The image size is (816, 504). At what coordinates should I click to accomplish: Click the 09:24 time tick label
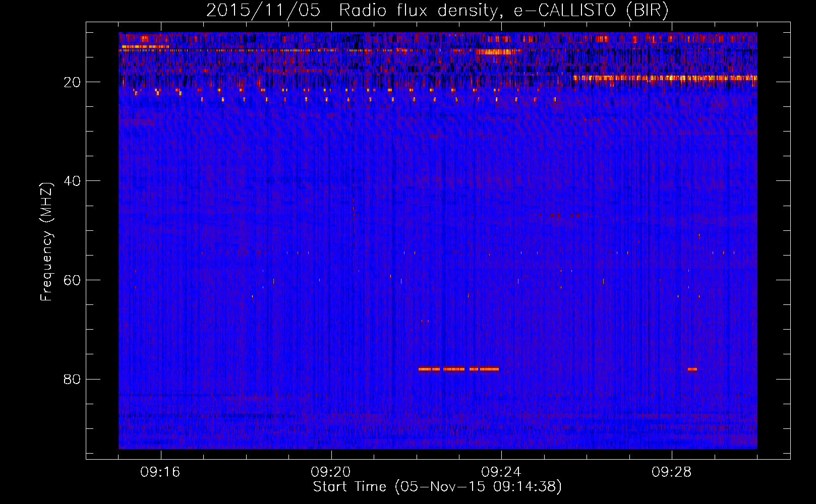[x=501, y=472]
